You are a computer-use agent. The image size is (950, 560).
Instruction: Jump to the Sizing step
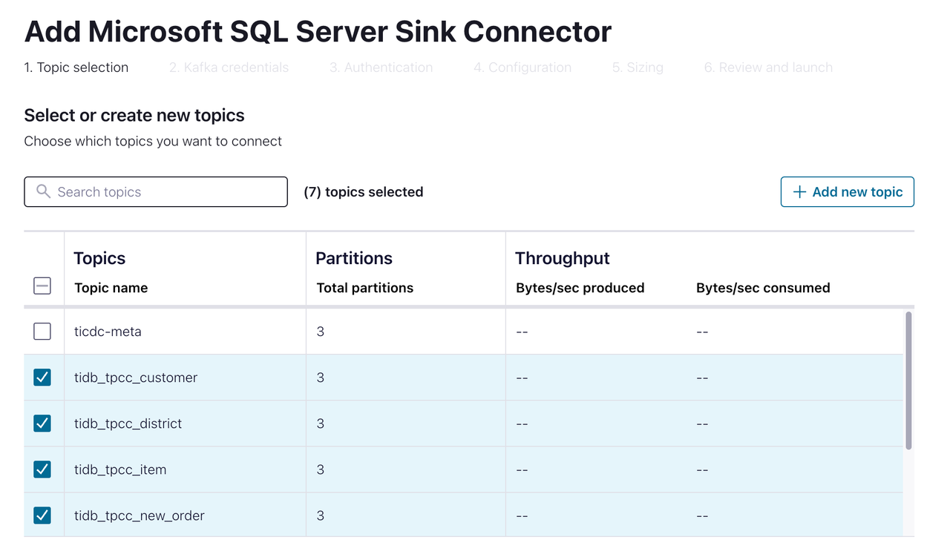pos(638,67)
